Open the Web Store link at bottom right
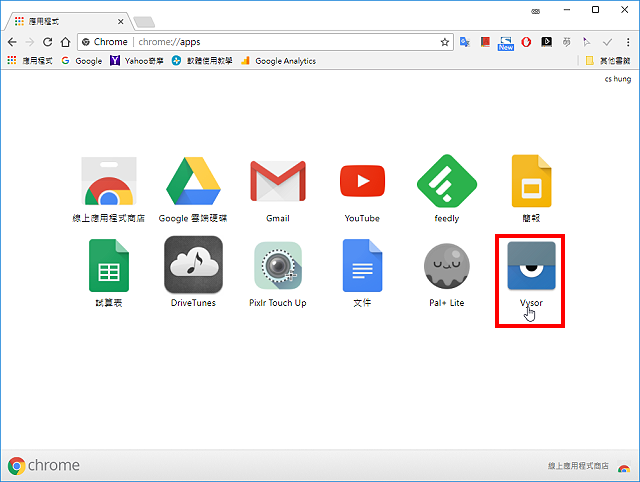640x482 pixels. (x=589, y=466)
